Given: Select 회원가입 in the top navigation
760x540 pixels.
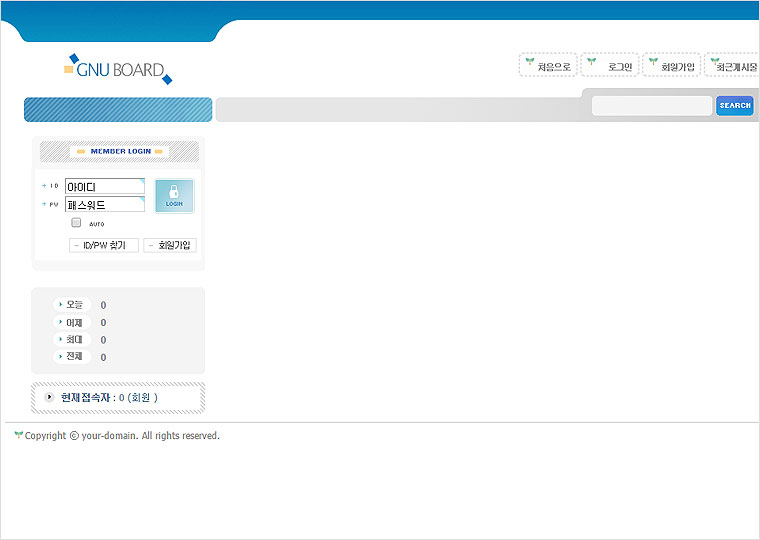Looking at the screenshot, I should click(677, 67).
